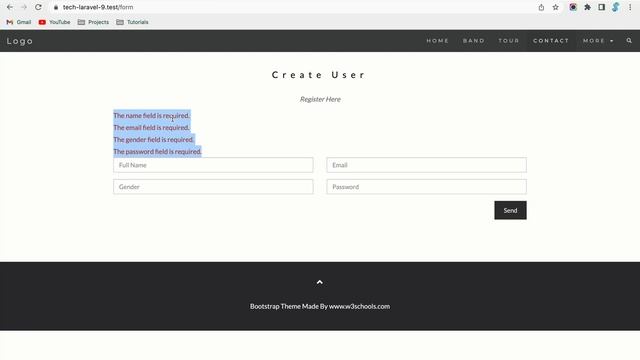Open the Chrome three-dot menu
The width and height of the screenshot is (640, 360).
point(630,7)
